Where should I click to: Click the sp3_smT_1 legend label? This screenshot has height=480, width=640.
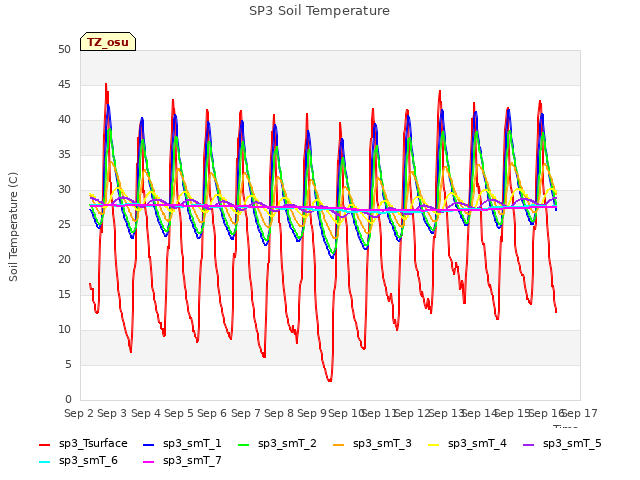192,443
